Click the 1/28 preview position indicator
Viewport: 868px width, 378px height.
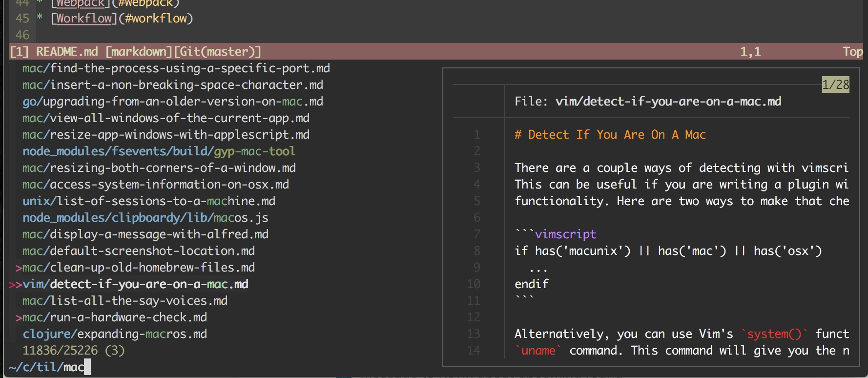tap(835, 84)
